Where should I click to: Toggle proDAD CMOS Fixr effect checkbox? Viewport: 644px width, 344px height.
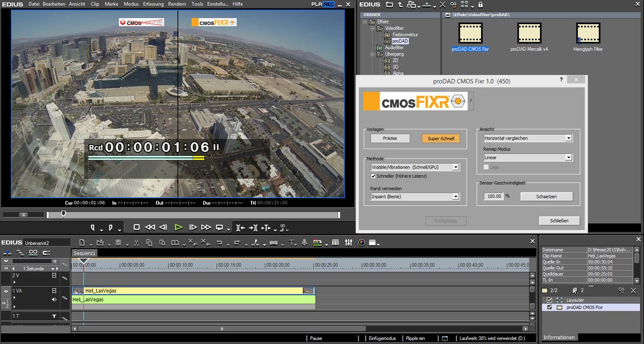pos(549,307)
